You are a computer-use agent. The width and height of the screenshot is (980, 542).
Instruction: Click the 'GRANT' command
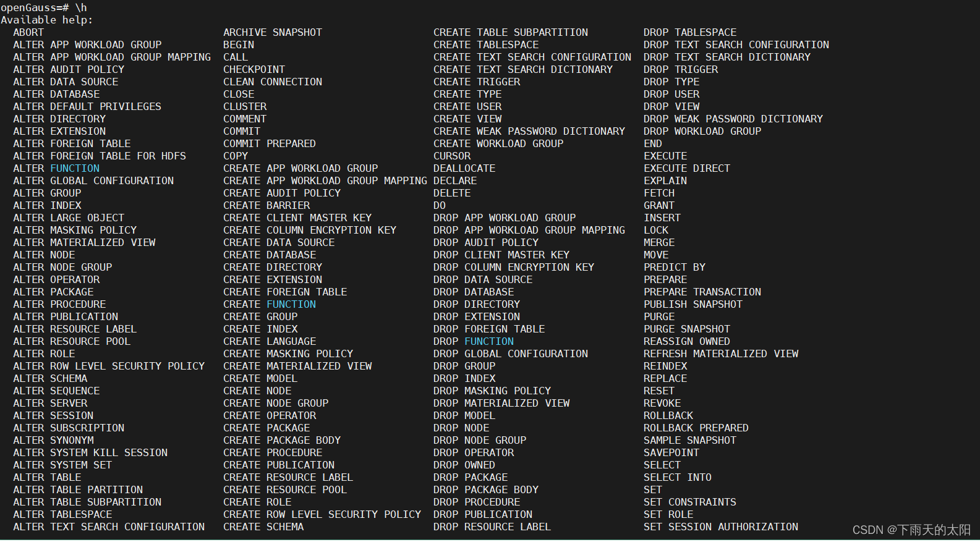pyautogui.click(x=659, y=205)
